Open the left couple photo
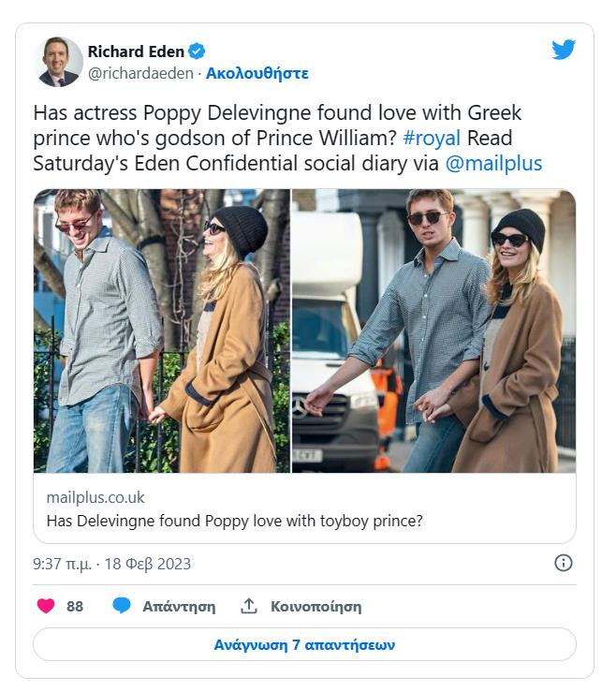 (x=162, y=331)
